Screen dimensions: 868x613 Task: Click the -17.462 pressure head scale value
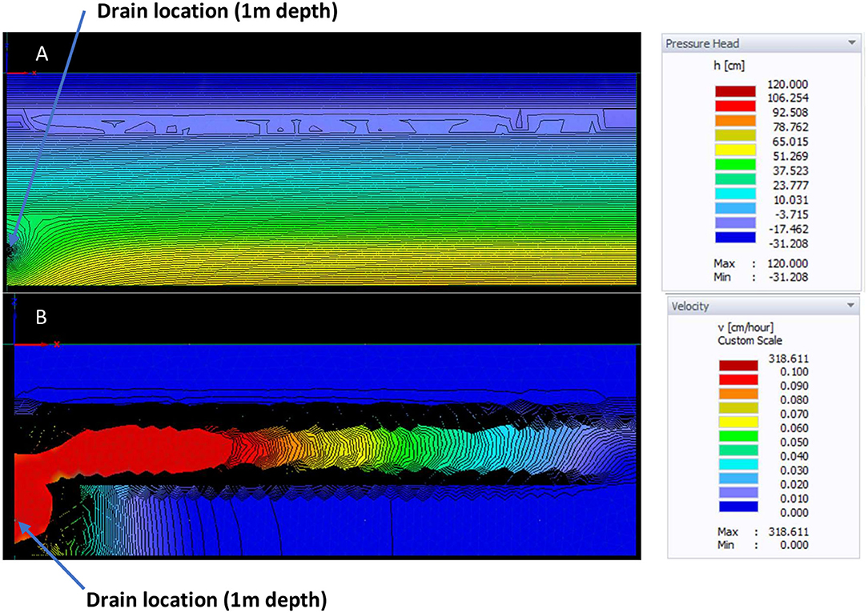pyautogui.click(x=790, y=229)
